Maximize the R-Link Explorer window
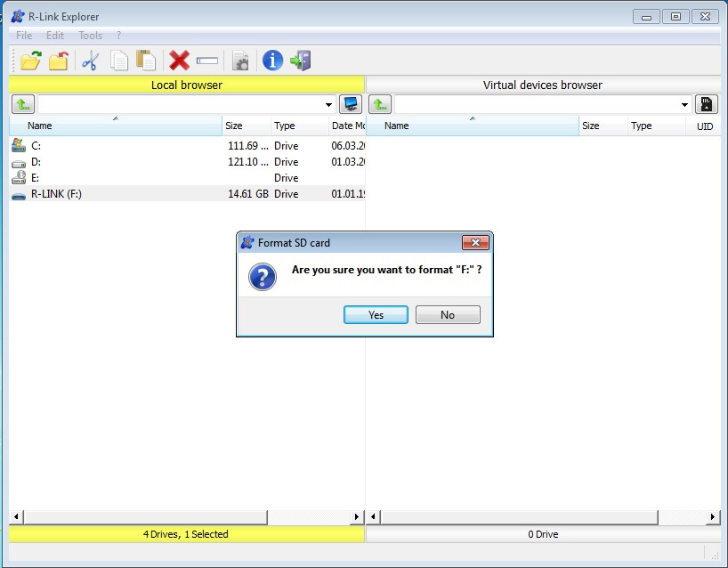Image resolution: width=728 pixels, height=568 pixels. tap(676, 17)
